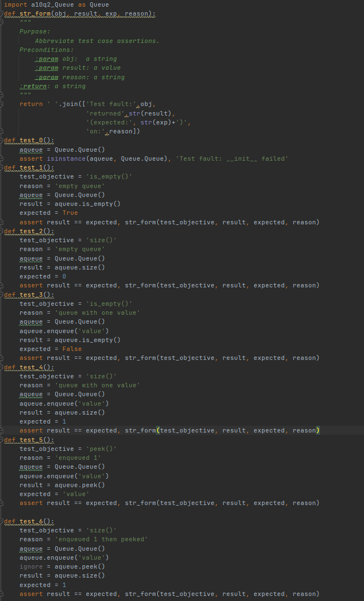364x601 pixels.
Task: Click the 'ignore = aqueue.peek()' line
Action: (x=62, y=567)
